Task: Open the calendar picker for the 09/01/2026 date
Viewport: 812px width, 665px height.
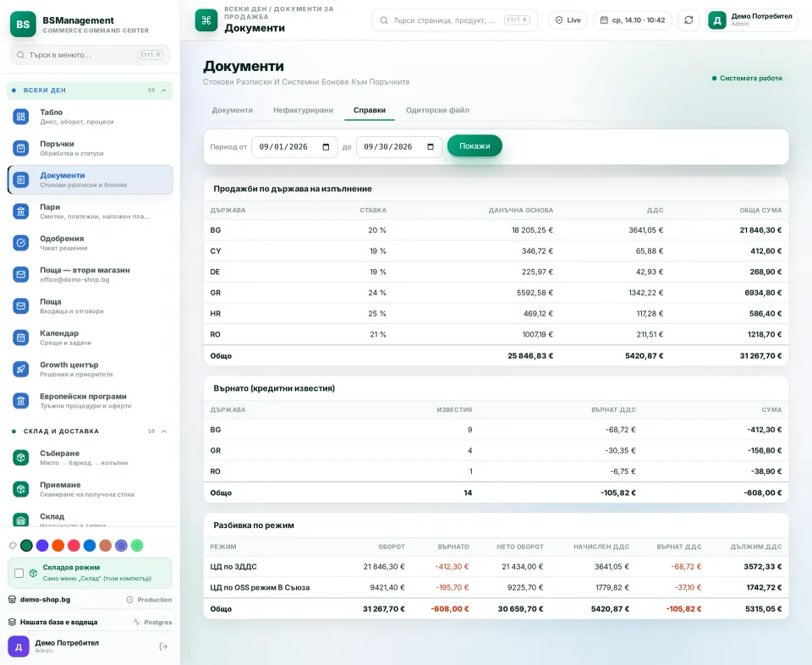Action: pos(326,147)
